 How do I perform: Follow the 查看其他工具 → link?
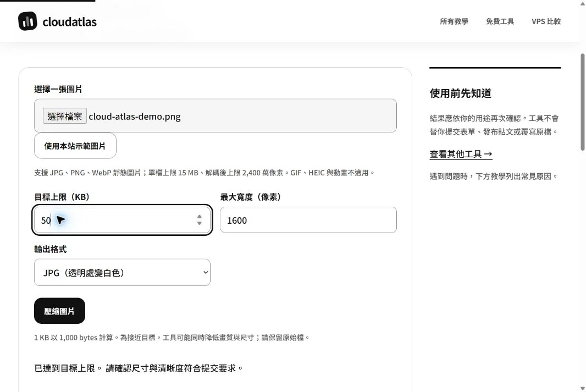pyautogui.click(x=461, y=154)
